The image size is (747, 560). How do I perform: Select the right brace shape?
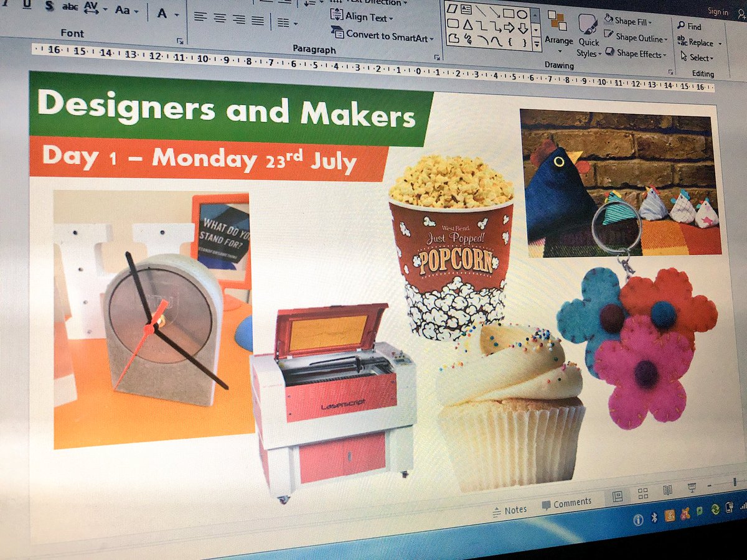(524, 44)
